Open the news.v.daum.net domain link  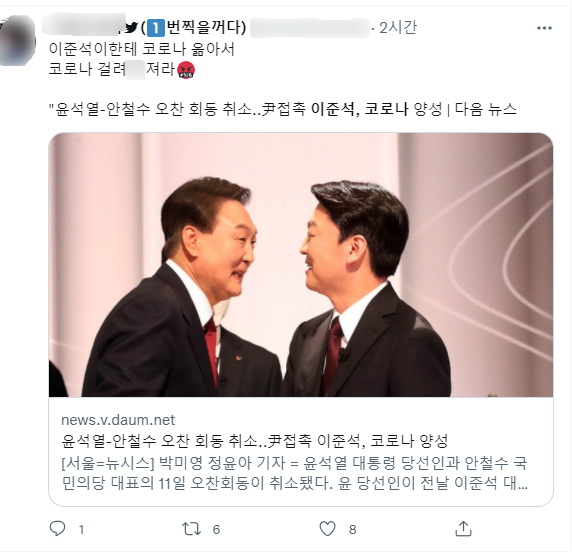(x=118, y=420)
